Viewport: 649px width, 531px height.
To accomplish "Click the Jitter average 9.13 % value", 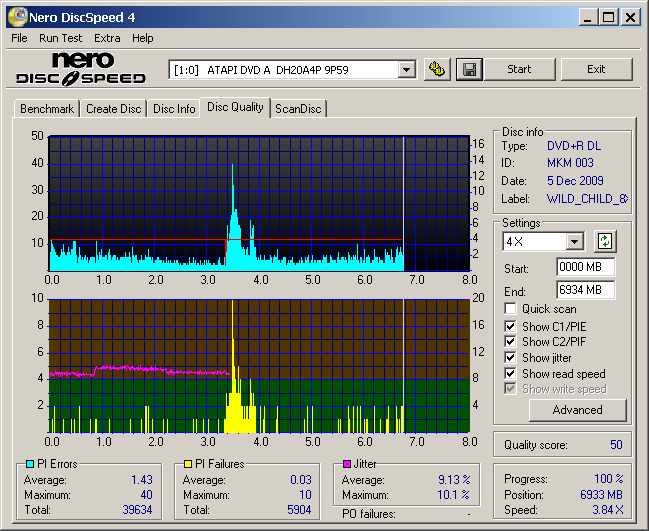I will click(454, 480).
